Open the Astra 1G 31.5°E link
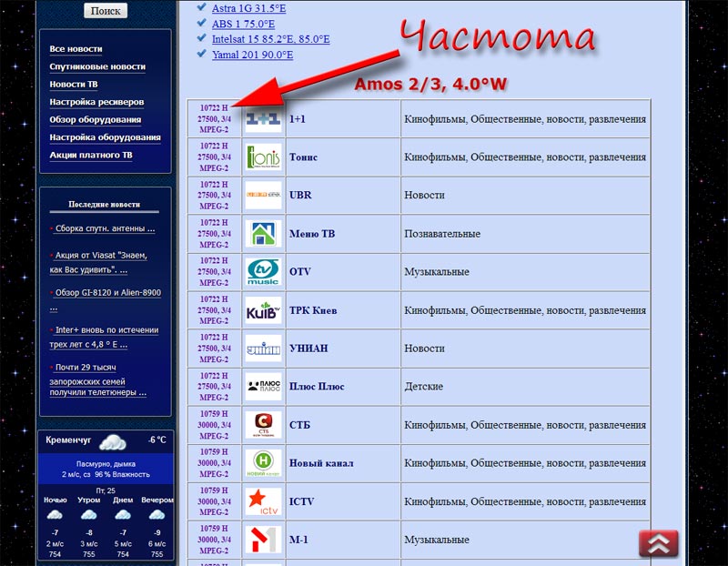728x566 pixels. tap(248, 8)
